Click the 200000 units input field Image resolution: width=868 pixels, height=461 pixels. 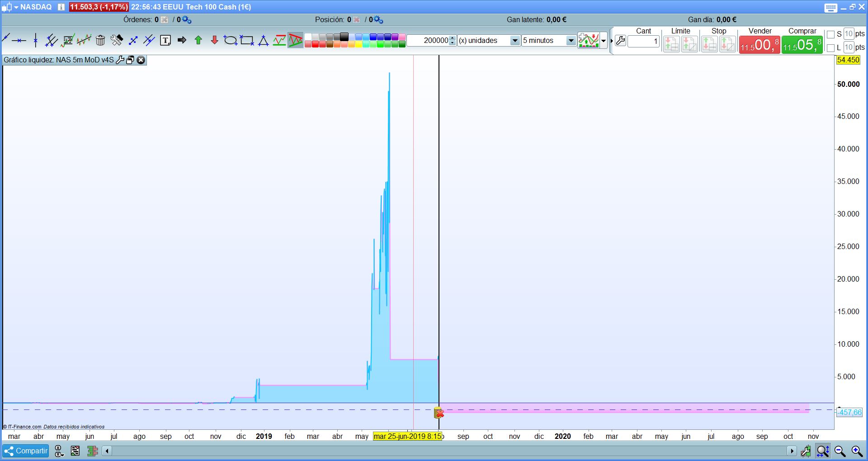coord(428,41)
